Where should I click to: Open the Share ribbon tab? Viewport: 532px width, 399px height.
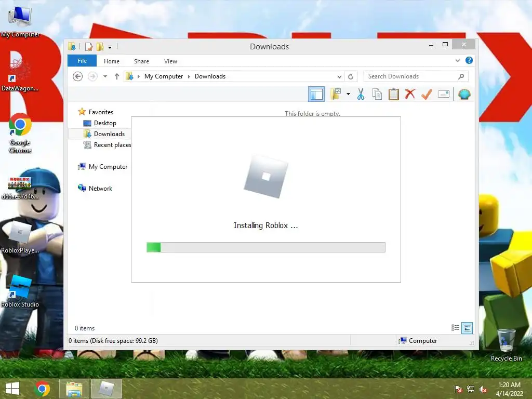(x=141, y=61)
